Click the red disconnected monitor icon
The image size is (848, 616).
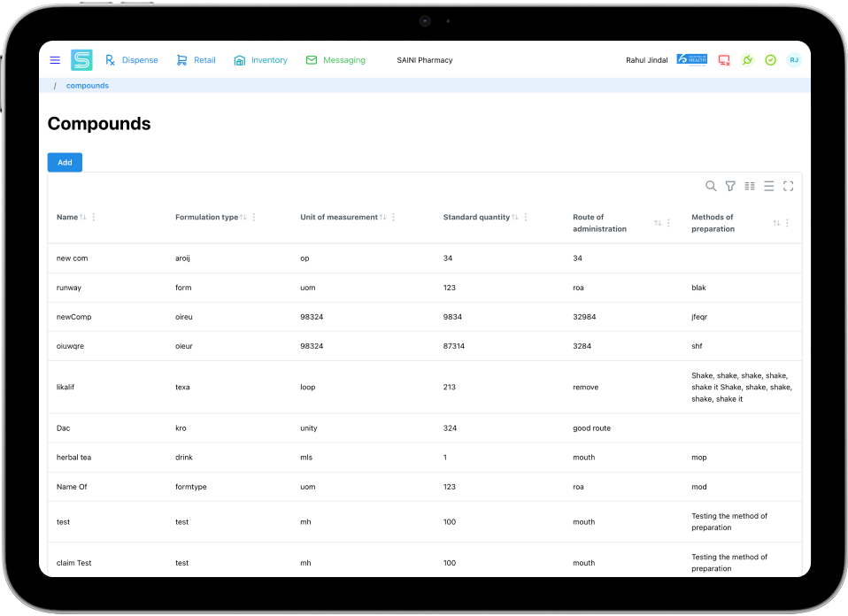click(724, 60)
